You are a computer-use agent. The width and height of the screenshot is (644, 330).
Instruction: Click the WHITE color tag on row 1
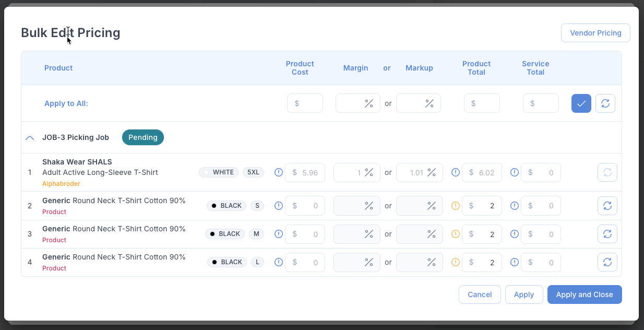click(x=219, y=172)
